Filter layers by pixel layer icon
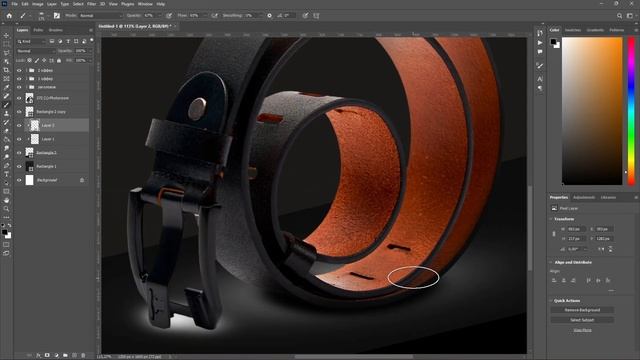This screenshot has height=360, width=640. pyautogui.click(x=52, y=41)
